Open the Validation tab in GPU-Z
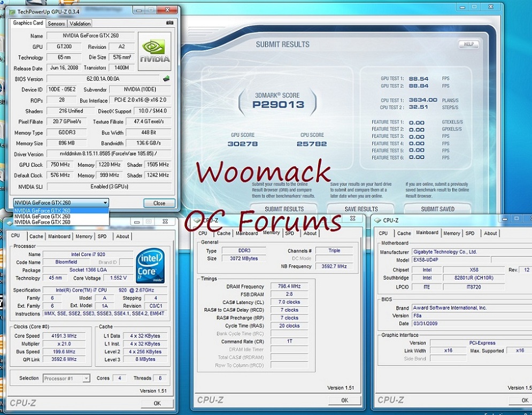The image size is (532, 415). coord(80,24)
